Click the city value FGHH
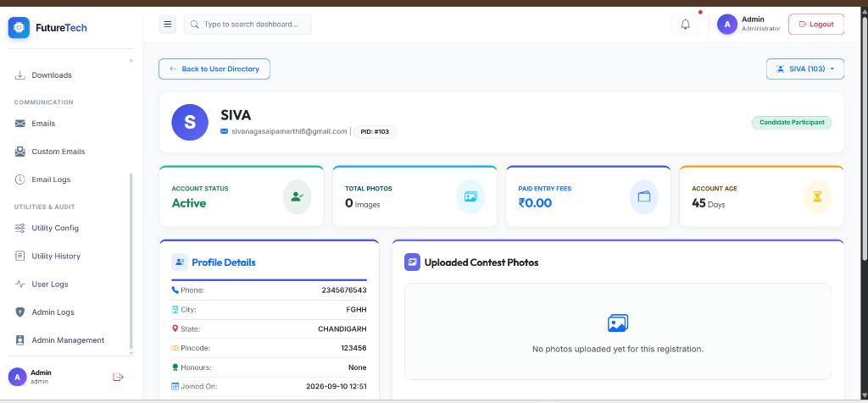868x403 pixels. [356, 310]
